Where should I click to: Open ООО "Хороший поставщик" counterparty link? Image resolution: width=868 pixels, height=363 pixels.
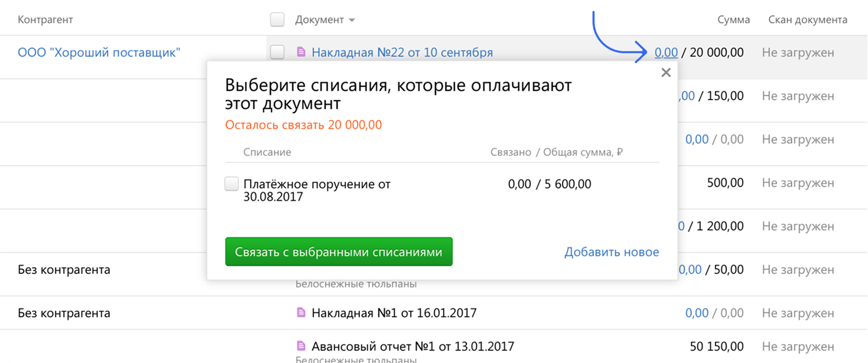pos(99,52)
